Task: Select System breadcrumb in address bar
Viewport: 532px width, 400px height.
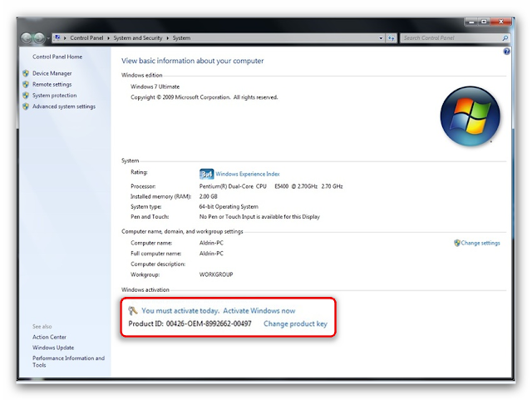Action: [x=181, y=38]
